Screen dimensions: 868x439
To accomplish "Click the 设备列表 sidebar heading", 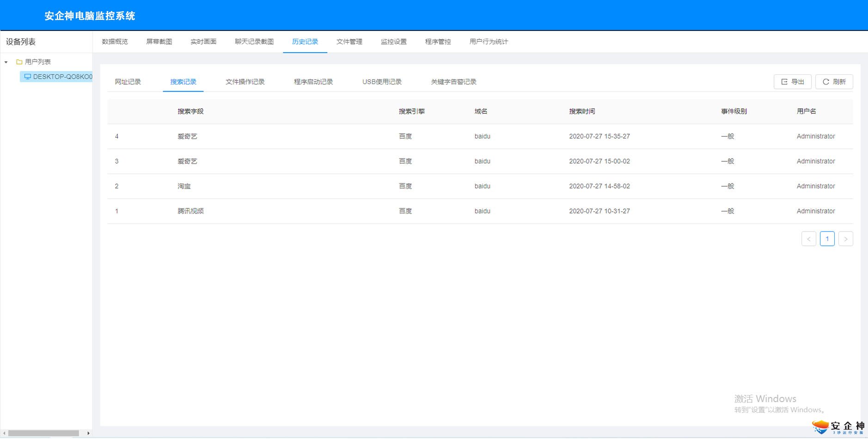I will (21, 42).
